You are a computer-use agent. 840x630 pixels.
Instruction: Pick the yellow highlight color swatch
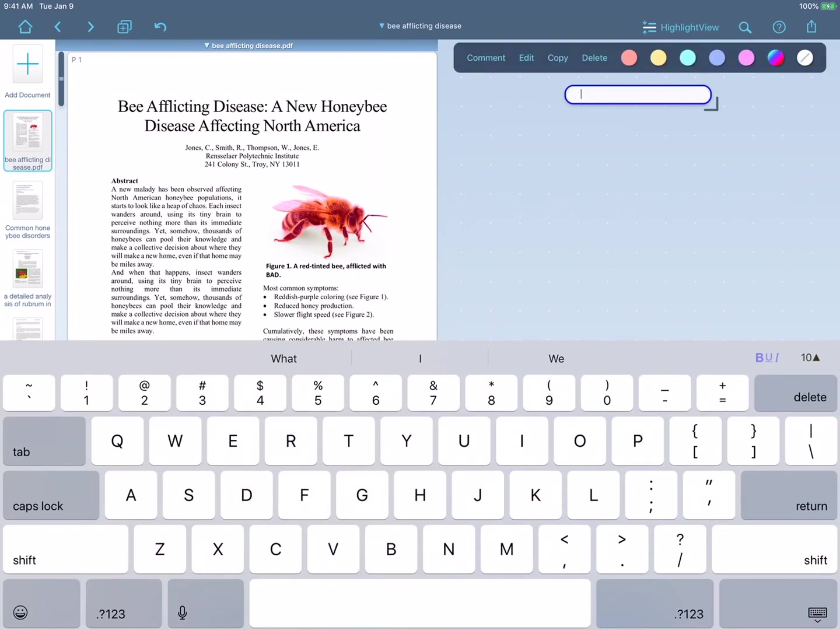658,58
